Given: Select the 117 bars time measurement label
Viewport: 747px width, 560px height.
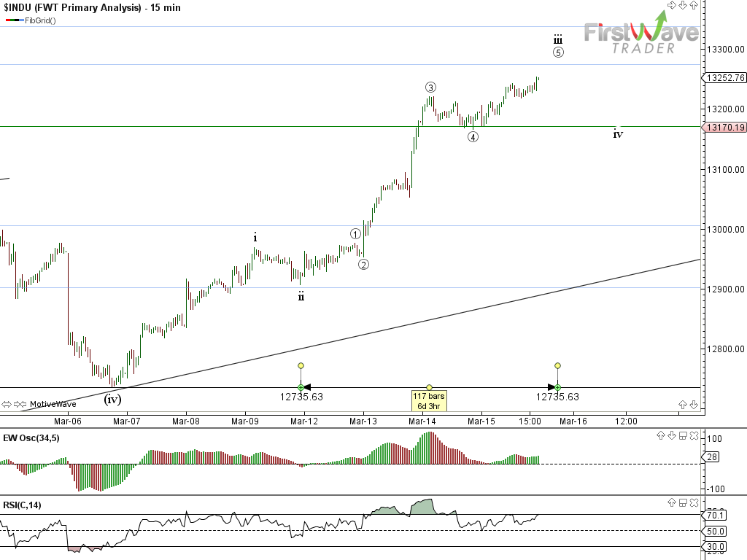Looking at the screenshot, I should 429,401.
